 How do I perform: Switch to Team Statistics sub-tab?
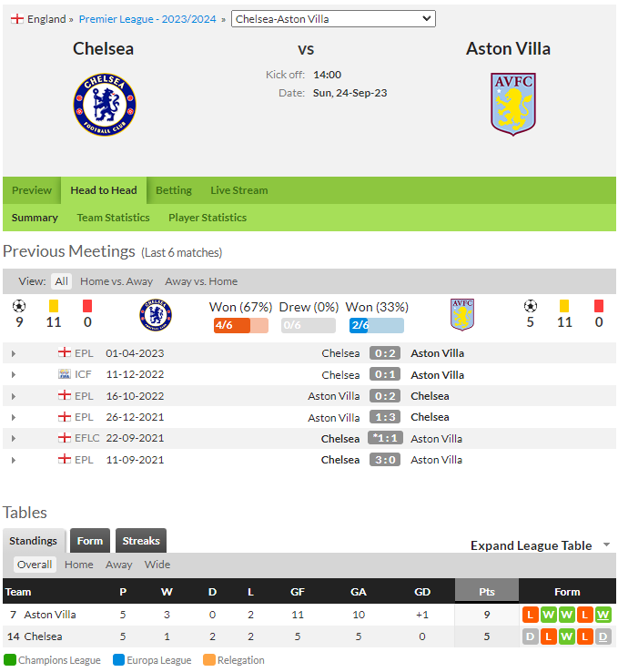pyautogui.click(x=113, y=218)
